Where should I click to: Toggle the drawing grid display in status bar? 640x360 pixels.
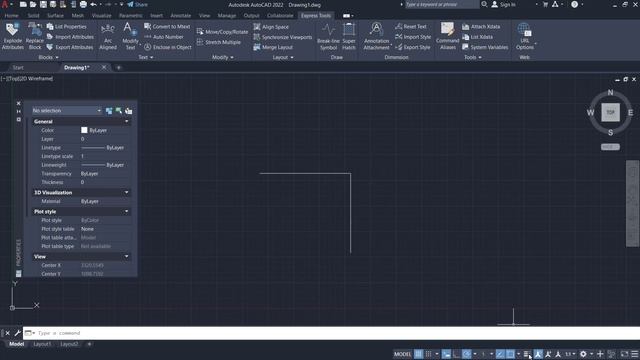click(418, 354)
